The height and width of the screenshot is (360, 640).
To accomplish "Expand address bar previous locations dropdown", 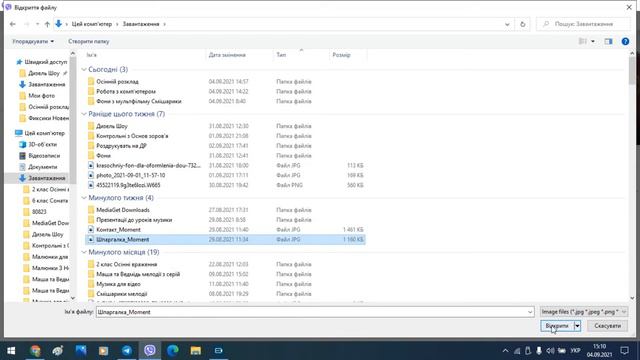I will point(507,24).
